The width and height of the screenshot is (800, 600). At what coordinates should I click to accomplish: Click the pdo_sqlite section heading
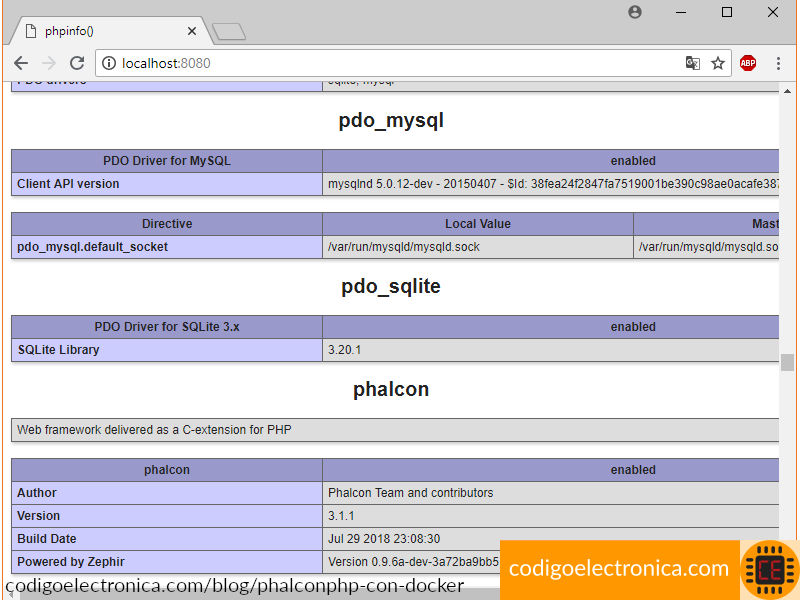pos(391,286)
